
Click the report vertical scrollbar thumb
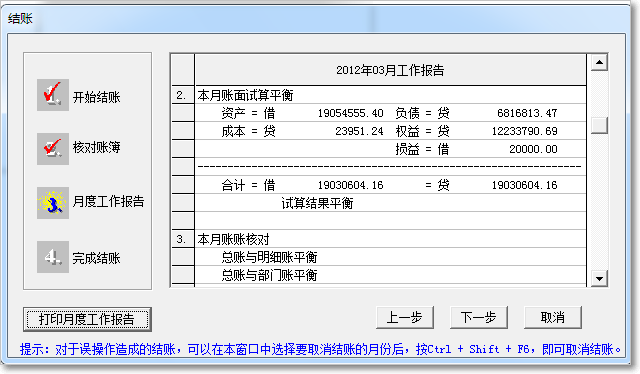click(x=599, y=125)
